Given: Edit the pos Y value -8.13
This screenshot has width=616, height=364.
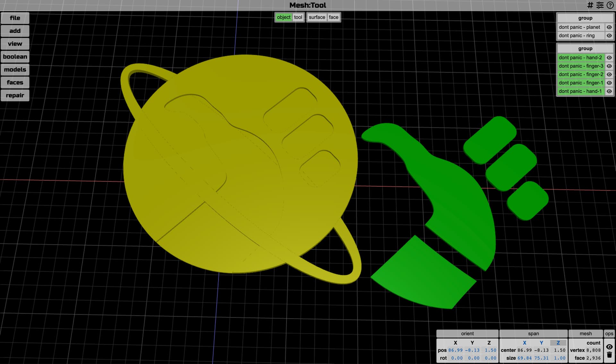Looking at the screenshot, I should (x=472, y=350).
